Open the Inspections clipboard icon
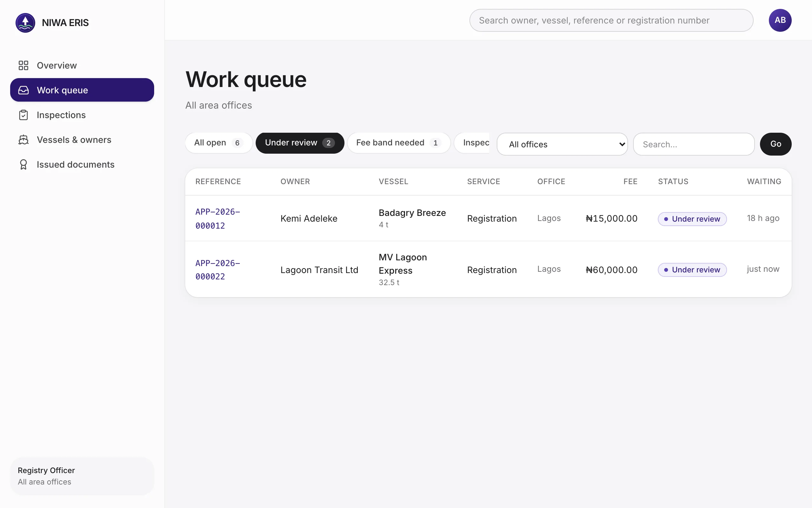This screenshot has height=508, width=812. click(23, 115)
